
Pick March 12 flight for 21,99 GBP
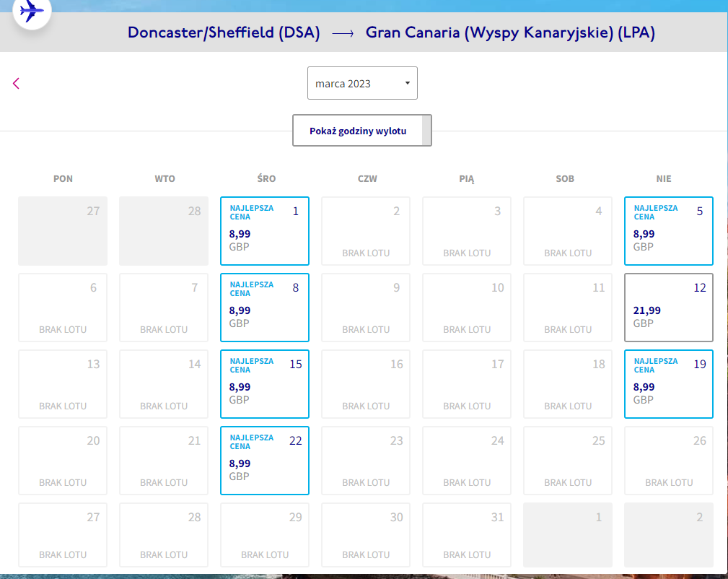click(669, 308)
